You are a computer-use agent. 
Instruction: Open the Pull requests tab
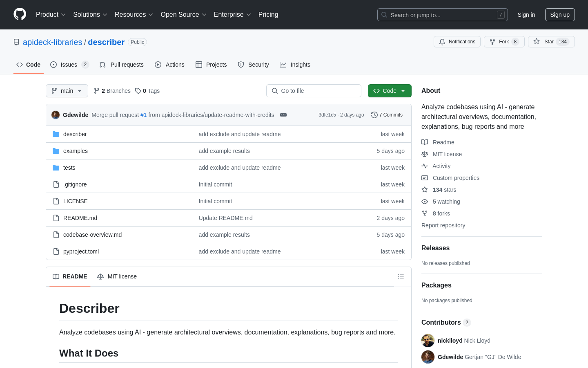122,65
